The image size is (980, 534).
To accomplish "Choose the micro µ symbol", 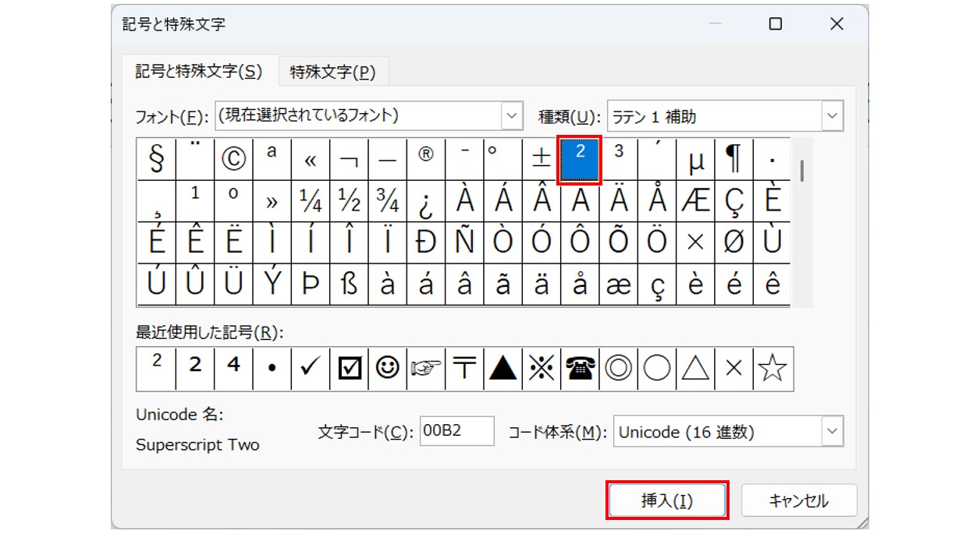I will pyautogui.click(x=696, y=159).
